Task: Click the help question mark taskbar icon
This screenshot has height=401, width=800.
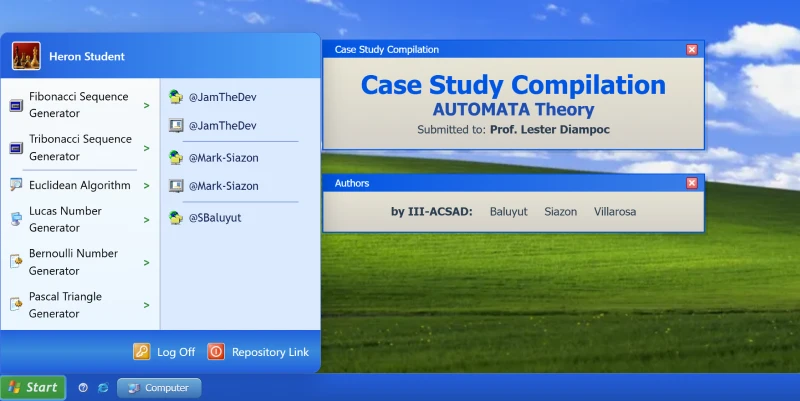Action: tap(83, 388)
